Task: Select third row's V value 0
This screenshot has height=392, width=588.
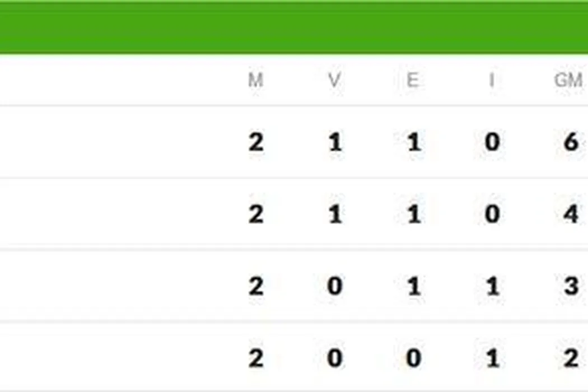Action: [335, 286]
